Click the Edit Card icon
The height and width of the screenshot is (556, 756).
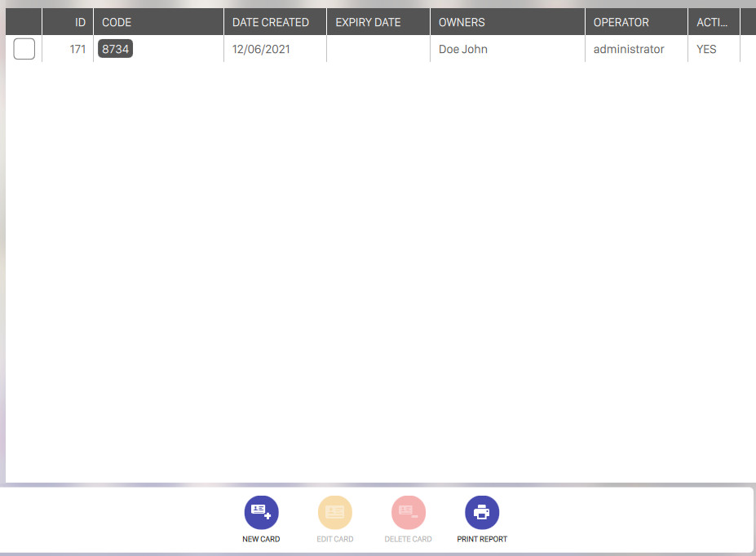pyautogui.click(x=334, y=513)
